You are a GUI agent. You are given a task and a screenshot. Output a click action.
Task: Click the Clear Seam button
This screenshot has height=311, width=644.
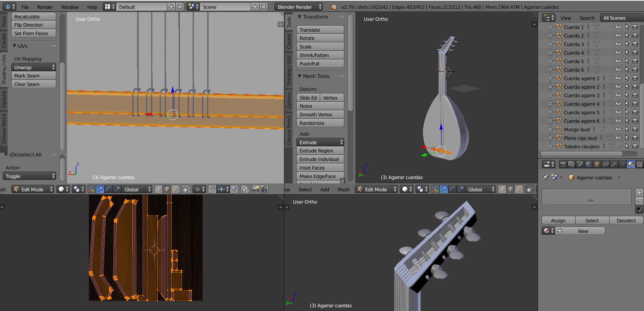tap(34, 84)
